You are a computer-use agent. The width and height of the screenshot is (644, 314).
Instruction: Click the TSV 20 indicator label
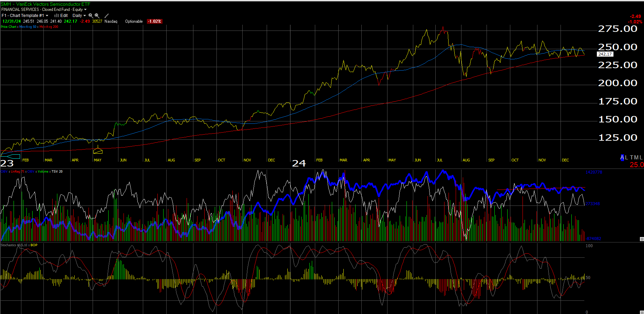[x=57, y=172]
